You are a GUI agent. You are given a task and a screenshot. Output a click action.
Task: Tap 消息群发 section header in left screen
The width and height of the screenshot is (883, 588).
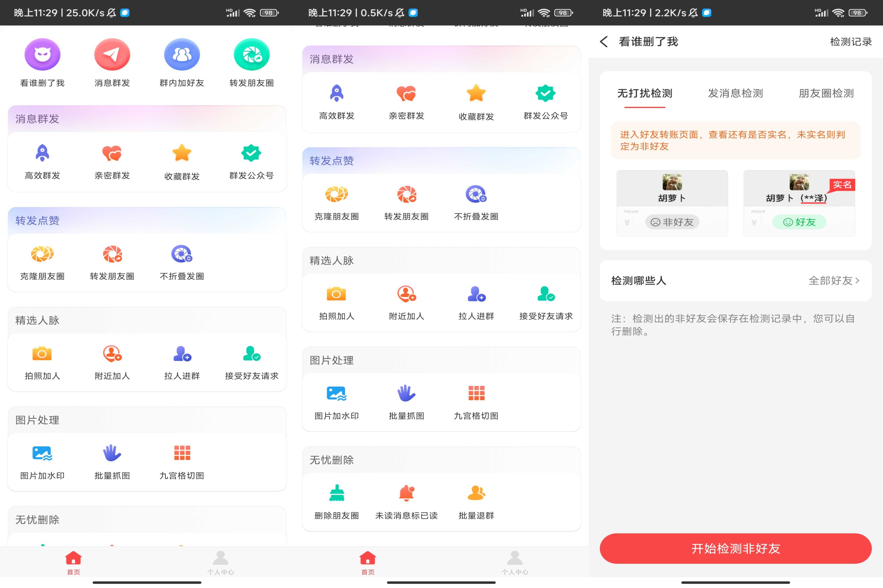point(38,119)
